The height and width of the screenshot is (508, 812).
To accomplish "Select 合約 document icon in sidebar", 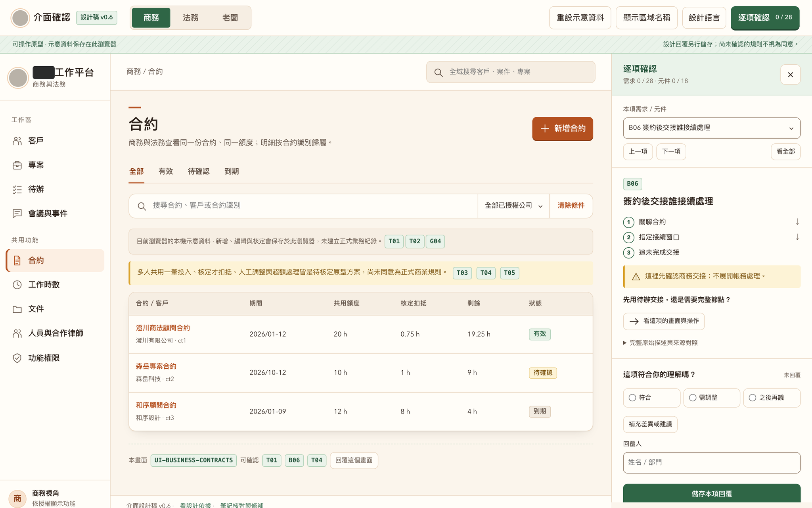I will pos(17,260).
